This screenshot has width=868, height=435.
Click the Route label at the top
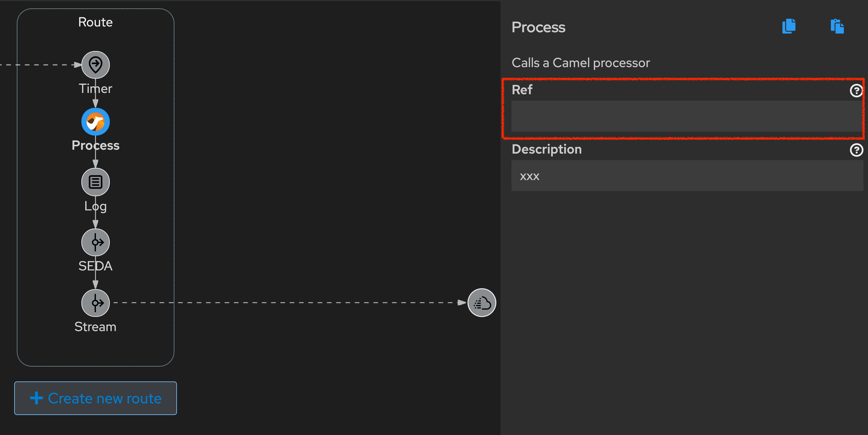click(95, 22)
